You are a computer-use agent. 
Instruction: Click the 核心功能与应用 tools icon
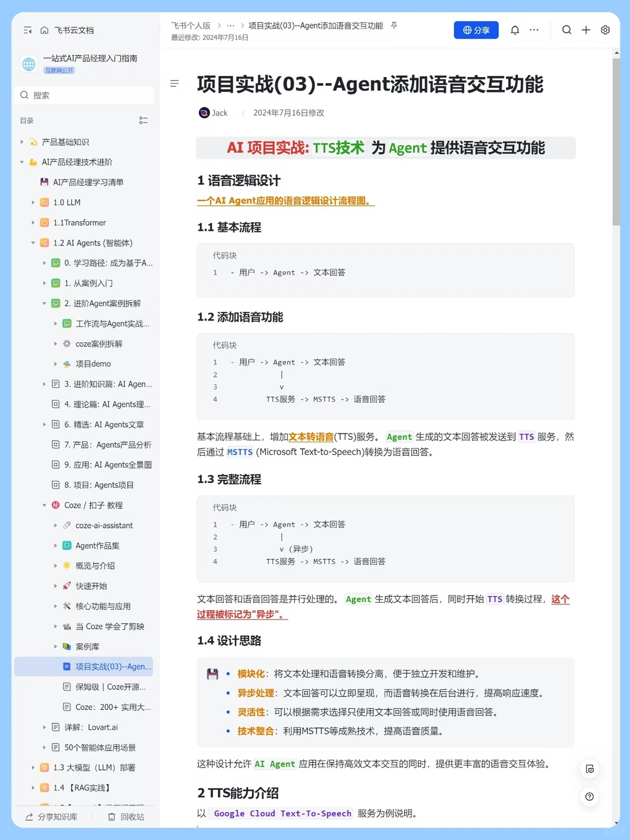point(67,606)
